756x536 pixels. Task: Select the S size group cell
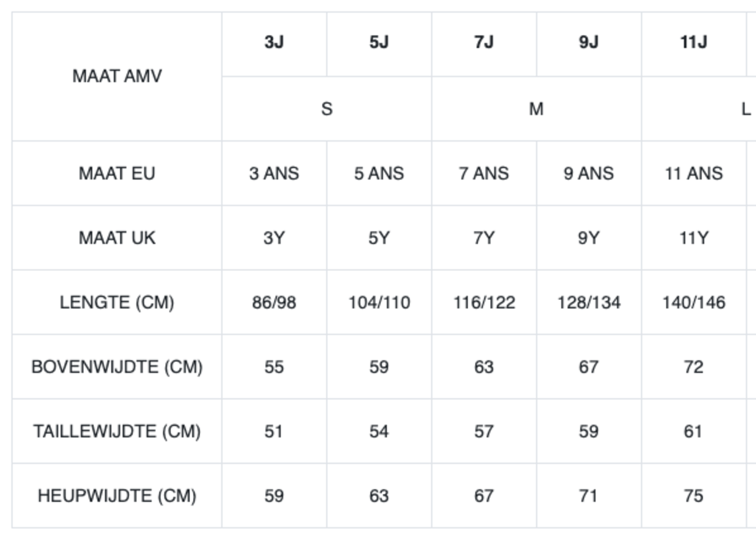click(327, 109)
